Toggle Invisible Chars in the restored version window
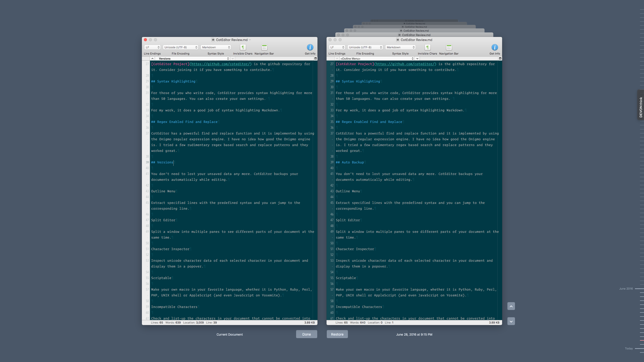Viewport: 644px width, 362px height. pyautogui.click(x=427, y=47)
